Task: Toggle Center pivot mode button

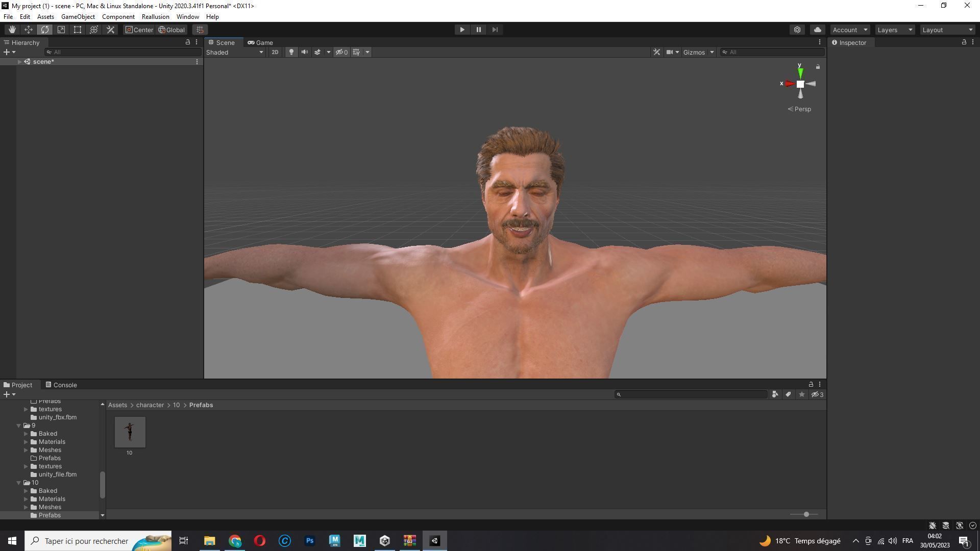Action: 139,30
